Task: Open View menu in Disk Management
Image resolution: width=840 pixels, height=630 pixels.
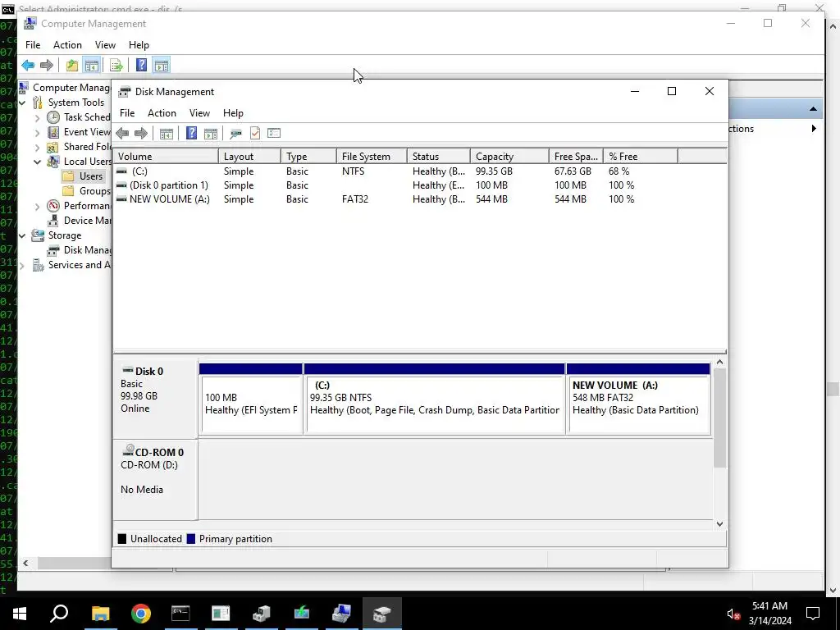Action: pos(199,113)
